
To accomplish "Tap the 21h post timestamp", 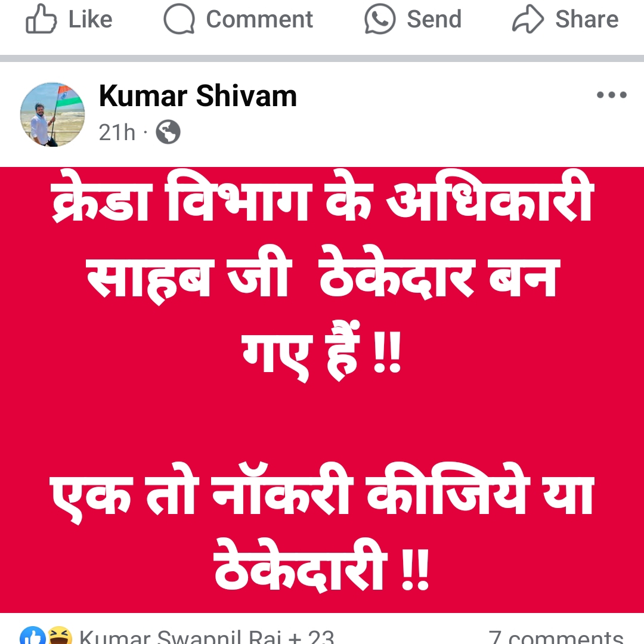I will [x=117, y=132].
